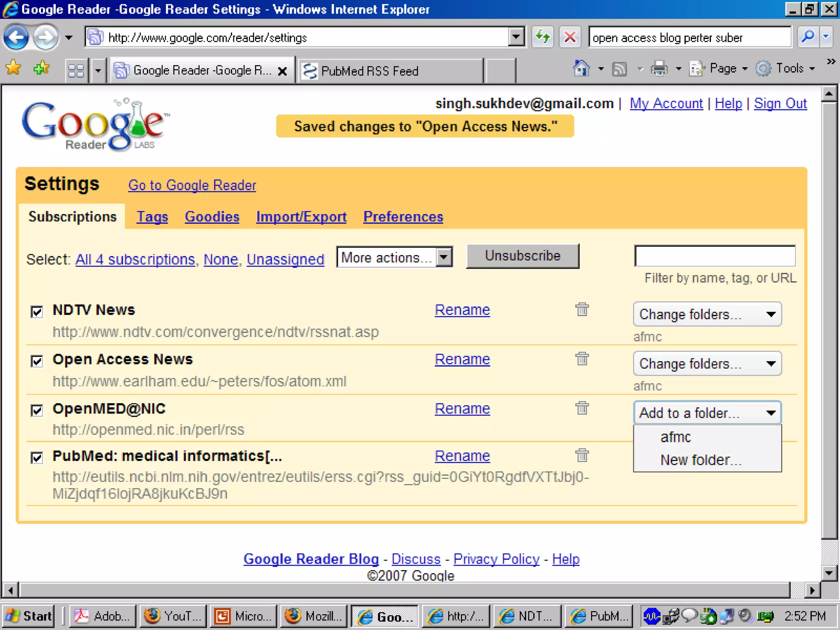
Task: Click the trash icon for NDTV News
Action: coord(582,309)
